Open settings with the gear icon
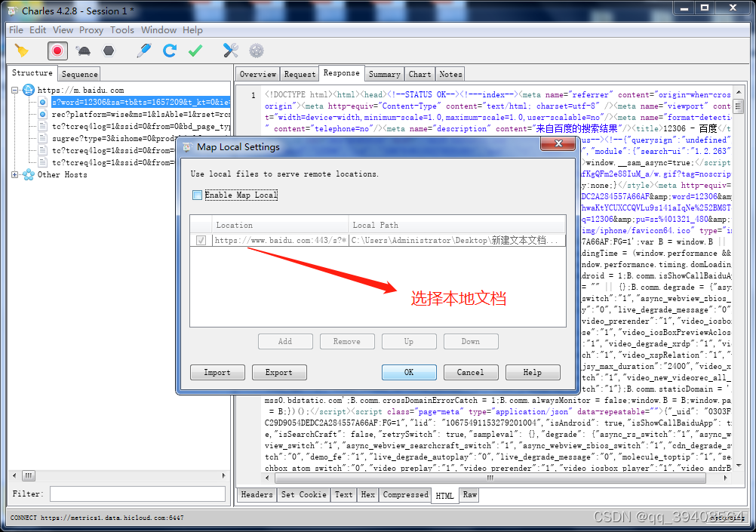 [x=257, y=51]
